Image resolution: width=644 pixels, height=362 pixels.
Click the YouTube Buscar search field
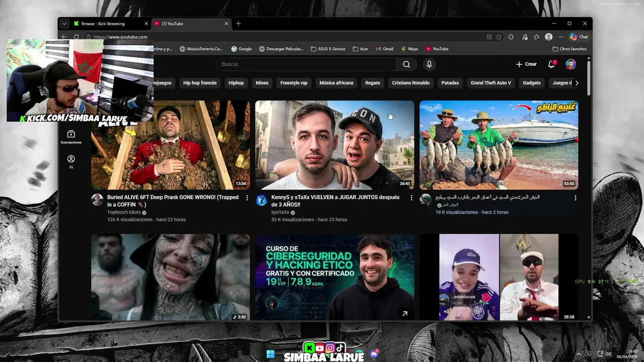coord(306,64)
